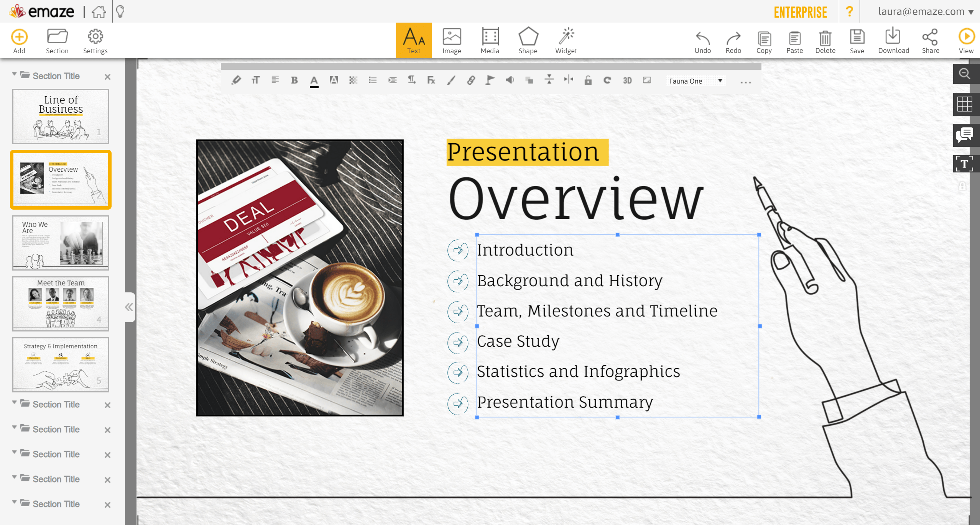980x525 pixels.
Task: Click the Save button
Action: 856,41
